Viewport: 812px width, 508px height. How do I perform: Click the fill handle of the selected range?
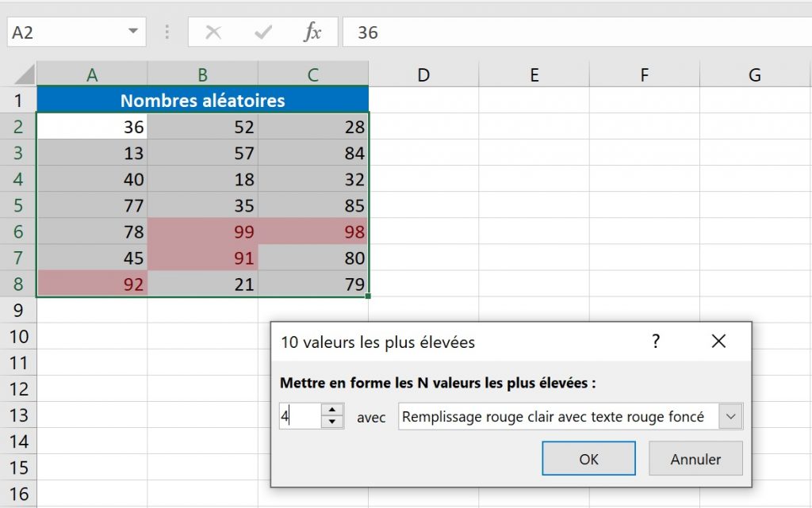click(368, 294)
